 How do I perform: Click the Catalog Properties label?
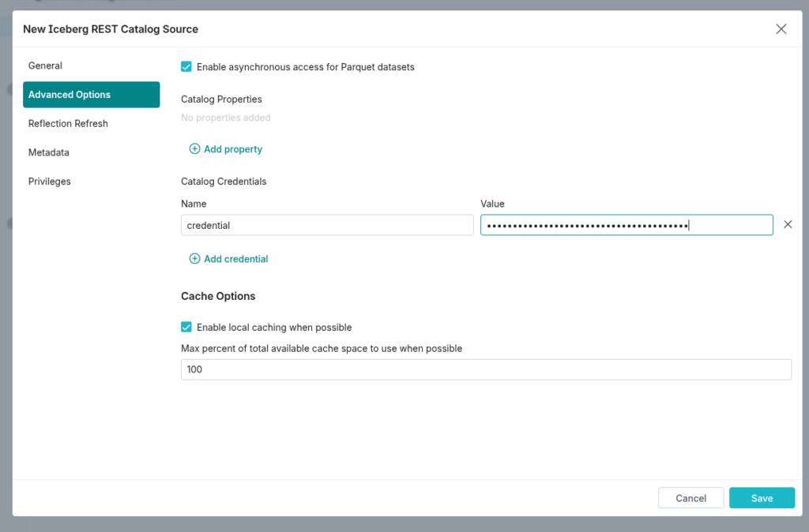[221, 99]
